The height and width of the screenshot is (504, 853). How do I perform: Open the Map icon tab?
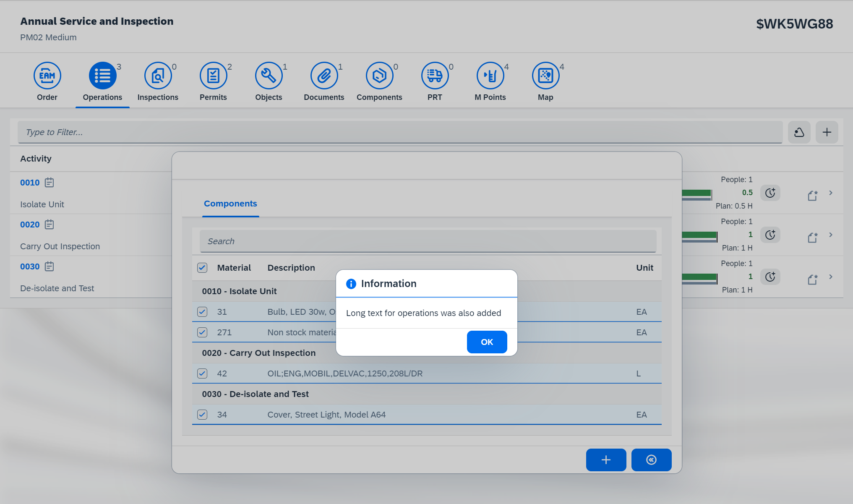545,76
